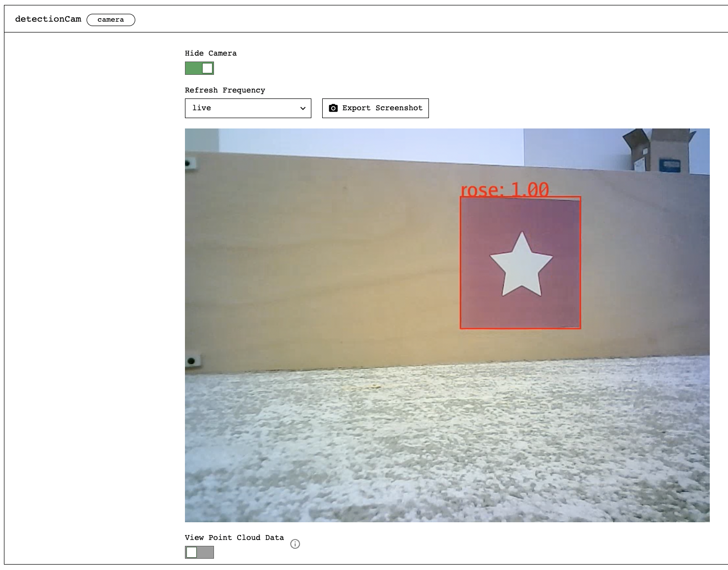Click the camera icon inside Export Screenshot

[x=334, y=108]
